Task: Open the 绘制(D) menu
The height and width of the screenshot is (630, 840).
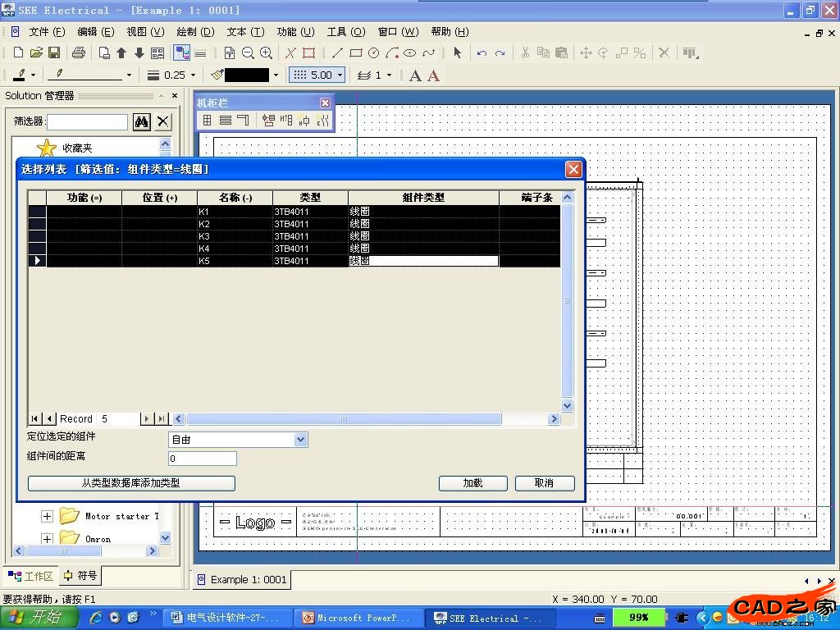Action: (x=195, y=31)
